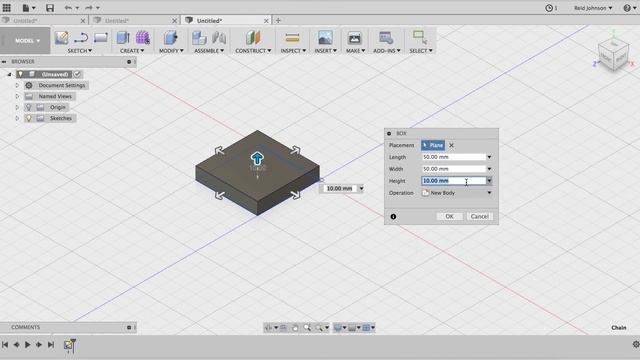Image resolution: width=640 pixels, height=360 pixels.
Task: Open the CONSTRUCT menu
Action: tap(253, 51)
